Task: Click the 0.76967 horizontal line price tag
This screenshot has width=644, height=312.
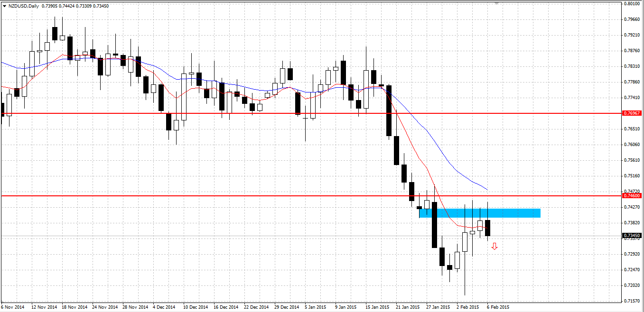Action: [x=632, y=113]
